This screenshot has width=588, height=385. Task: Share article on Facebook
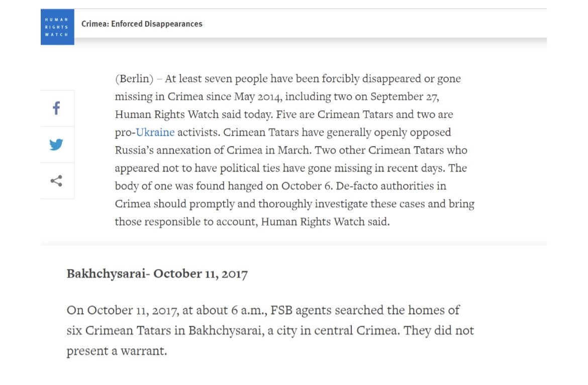(x=57, y=108)
